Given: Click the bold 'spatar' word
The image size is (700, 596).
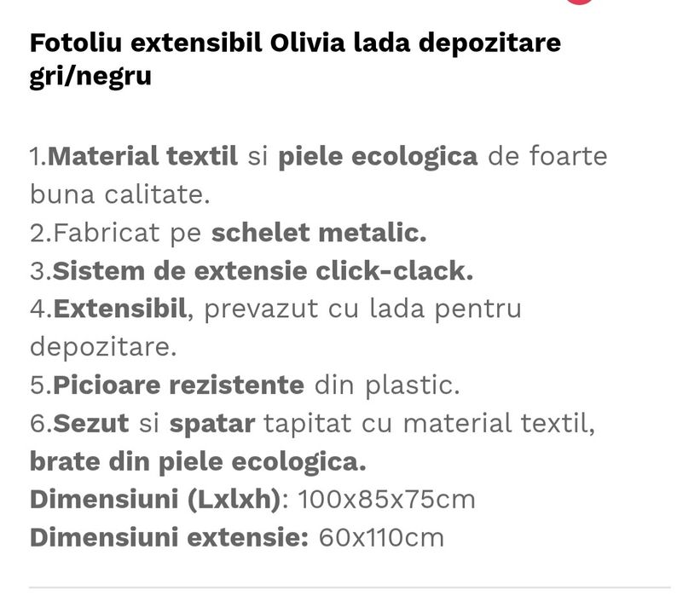Looking at the screenshot, I should pyautogui.click(x=211, y=423).
